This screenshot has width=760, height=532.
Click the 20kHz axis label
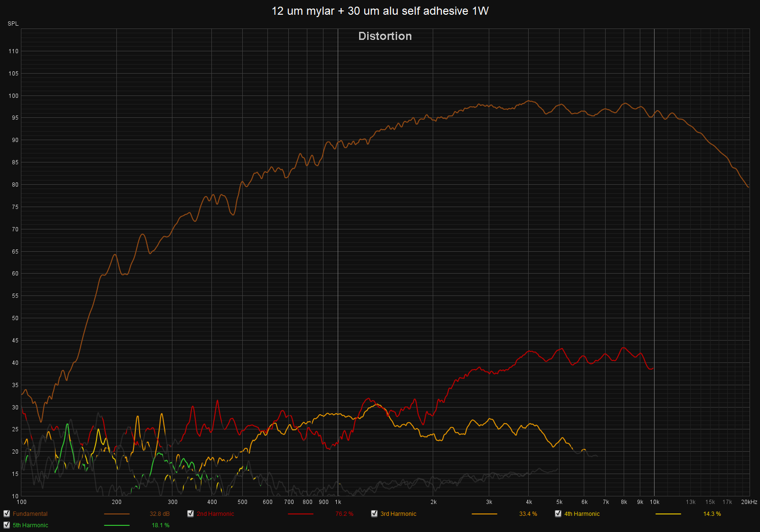click(749, 502)
